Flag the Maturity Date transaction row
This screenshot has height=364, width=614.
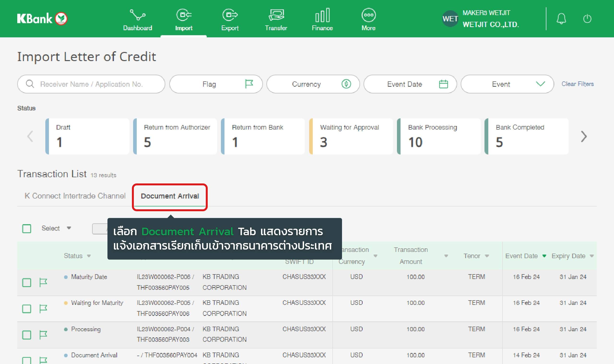tap(43, 282)
